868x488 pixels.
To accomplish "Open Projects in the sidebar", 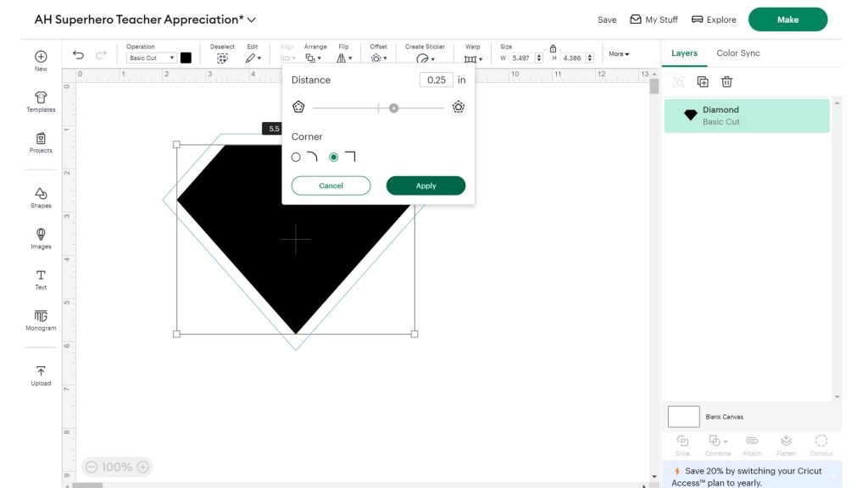I will click(x=41, y=142).
